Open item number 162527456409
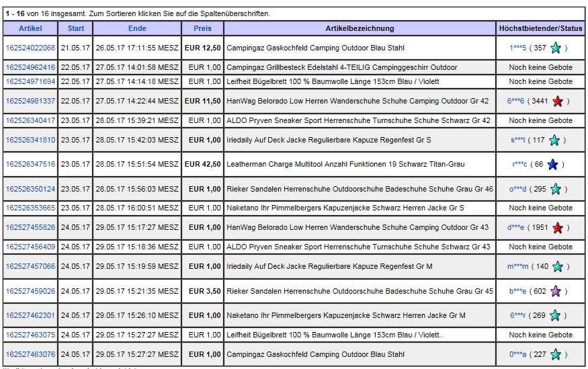Viewport: 588px width, 369px height. pyautogui.click(x=30, y=247)
